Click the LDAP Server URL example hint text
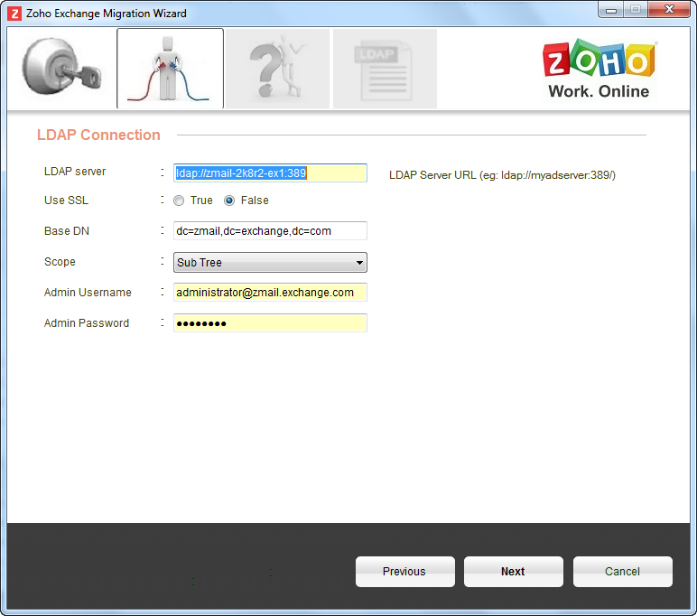Screen dimensions: 697x616 502,175
